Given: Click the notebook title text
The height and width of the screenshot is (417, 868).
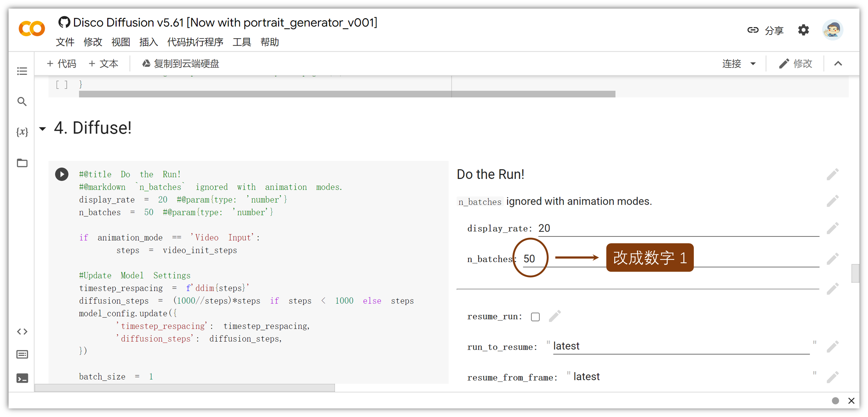Looking at the screenshot, I should tap(225, 22).
